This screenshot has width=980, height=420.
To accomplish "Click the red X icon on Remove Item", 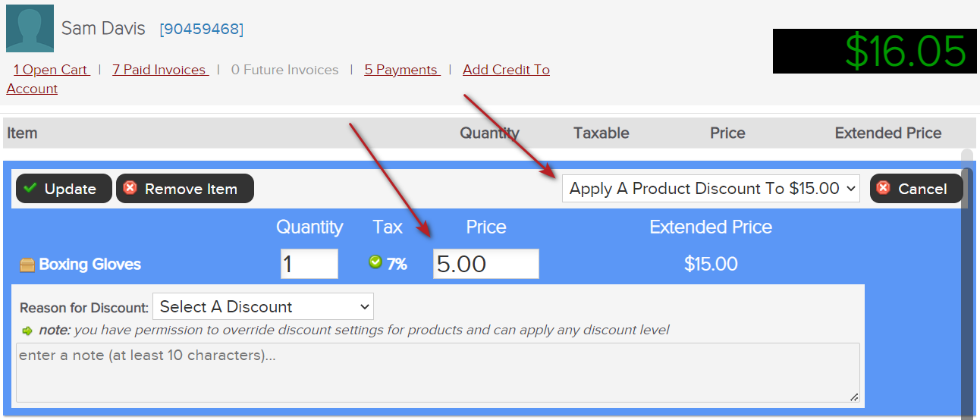I will click(130, 188).
